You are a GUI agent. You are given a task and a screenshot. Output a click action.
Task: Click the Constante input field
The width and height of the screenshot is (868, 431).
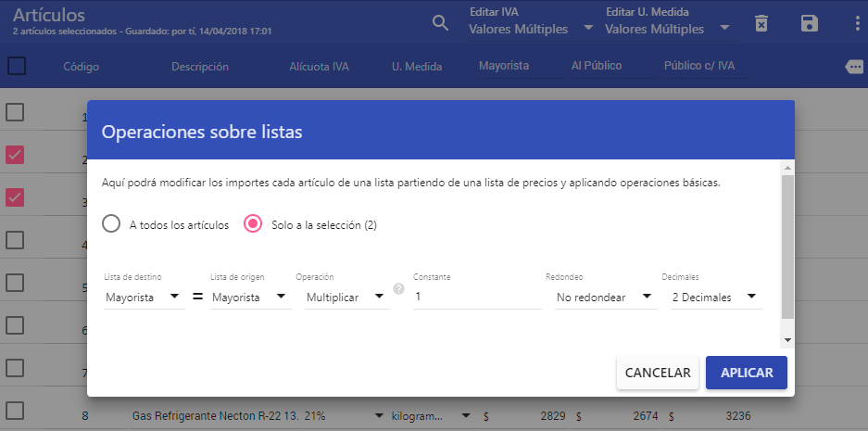pyautogui.click(x=477, y=297)
